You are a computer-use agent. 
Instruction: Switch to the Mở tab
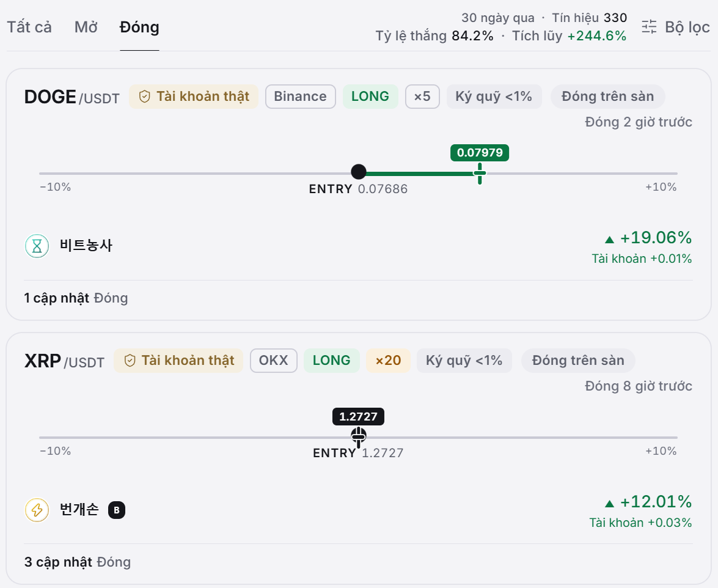(x=86, y=27)
